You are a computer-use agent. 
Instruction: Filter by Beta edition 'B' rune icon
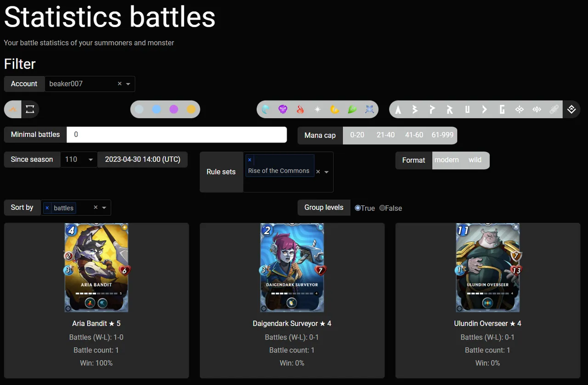pos(415,109)
